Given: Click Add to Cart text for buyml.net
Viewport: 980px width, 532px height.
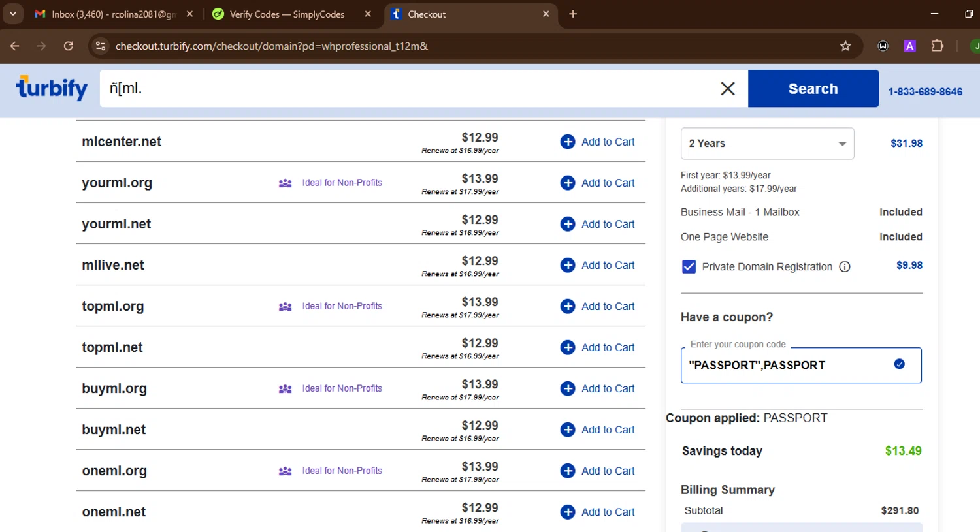Looking at the screenshot, I should [608, 430].
